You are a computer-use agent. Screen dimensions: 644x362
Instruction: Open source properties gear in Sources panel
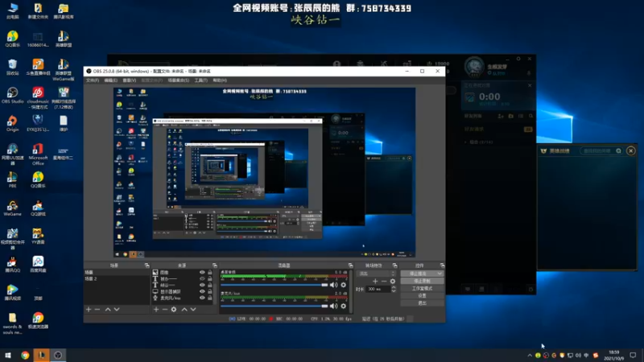pos(174,310)
